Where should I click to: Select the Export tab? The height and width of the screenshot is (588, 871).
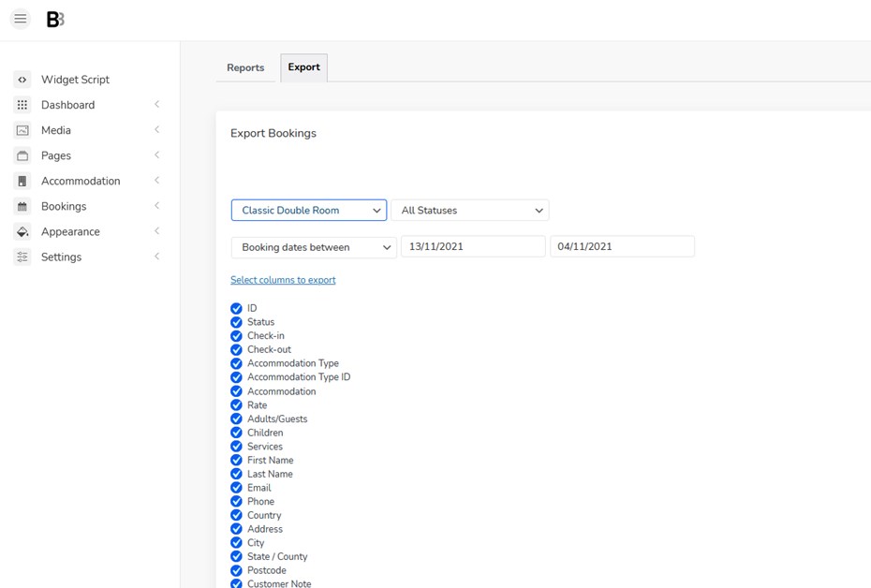[303, 67]
